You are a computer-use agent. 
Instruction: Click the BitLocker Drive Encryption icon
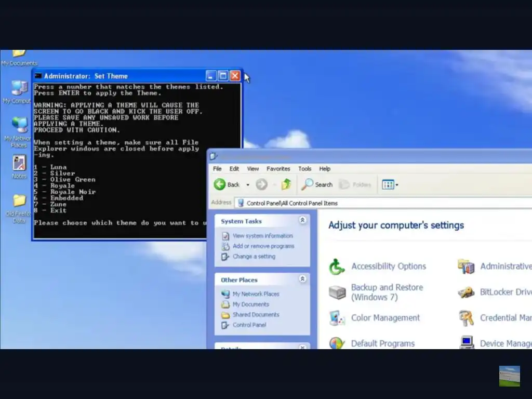466,292
